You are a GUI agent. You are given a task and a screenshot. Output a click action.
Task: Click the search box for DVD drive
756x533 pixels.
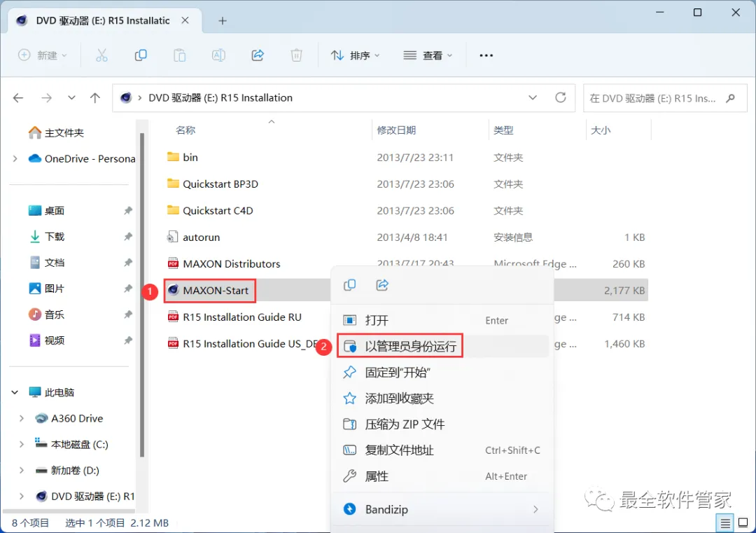[x=665, y=98]
